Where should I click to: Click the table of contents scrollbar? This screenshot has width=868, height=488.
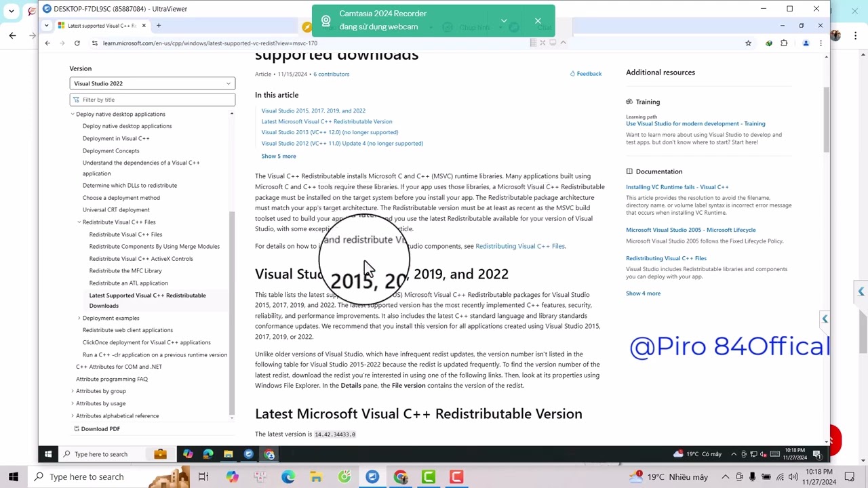(232, 312)
